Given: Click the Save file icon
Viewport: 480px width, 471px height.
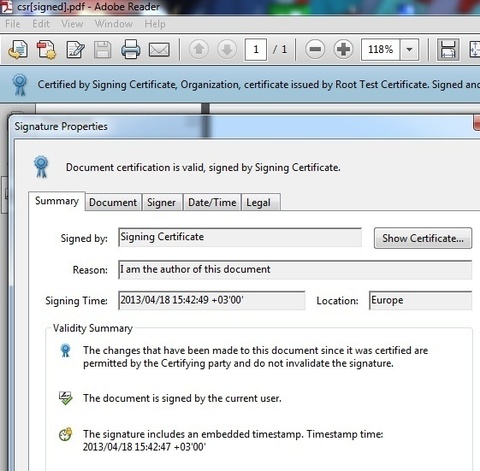Looking at the screenshot, I should 103,50.
